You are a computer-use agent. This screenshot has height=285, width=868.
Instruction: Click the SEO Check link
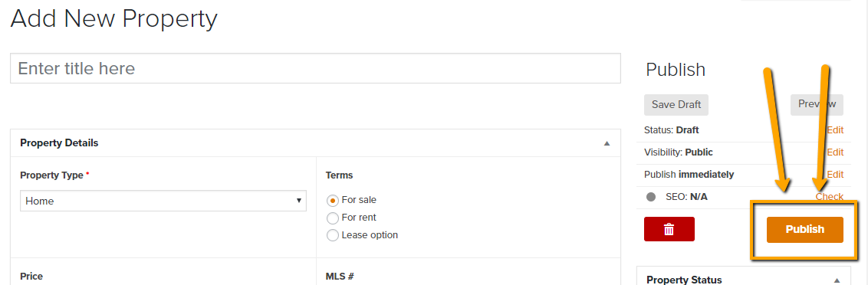click(829, 196)
